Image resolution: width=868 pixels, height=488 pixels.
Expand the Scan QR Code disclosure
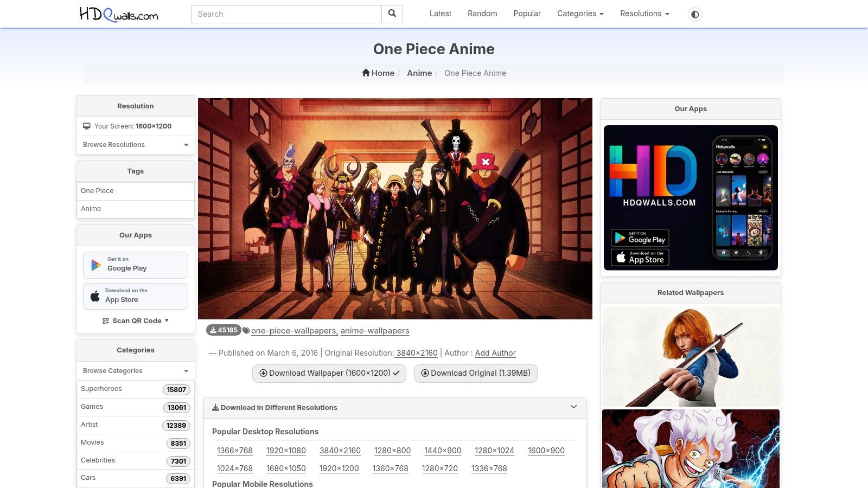(x=136, y=321)
